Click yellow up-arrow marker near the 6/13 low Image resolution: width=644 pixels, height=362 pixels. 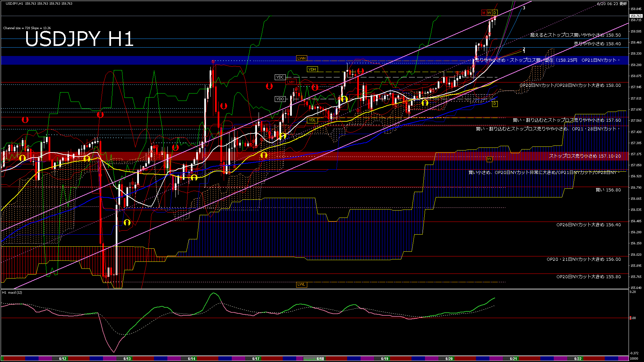pyautogui.click(x=127, y=222)
